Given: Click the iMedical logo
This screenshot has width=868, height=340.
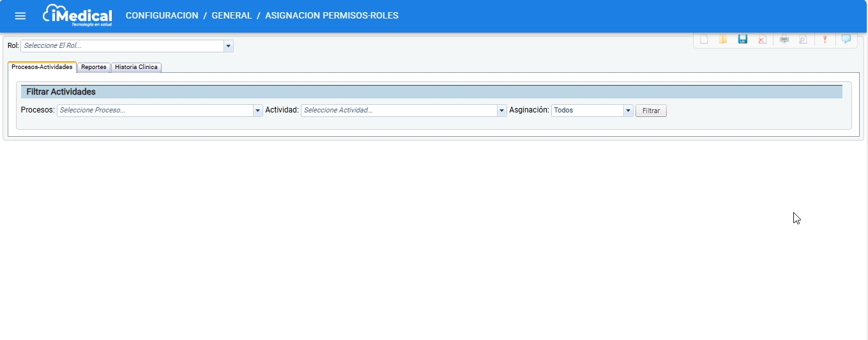Looking at the screenshot, I should click(77, 15).
